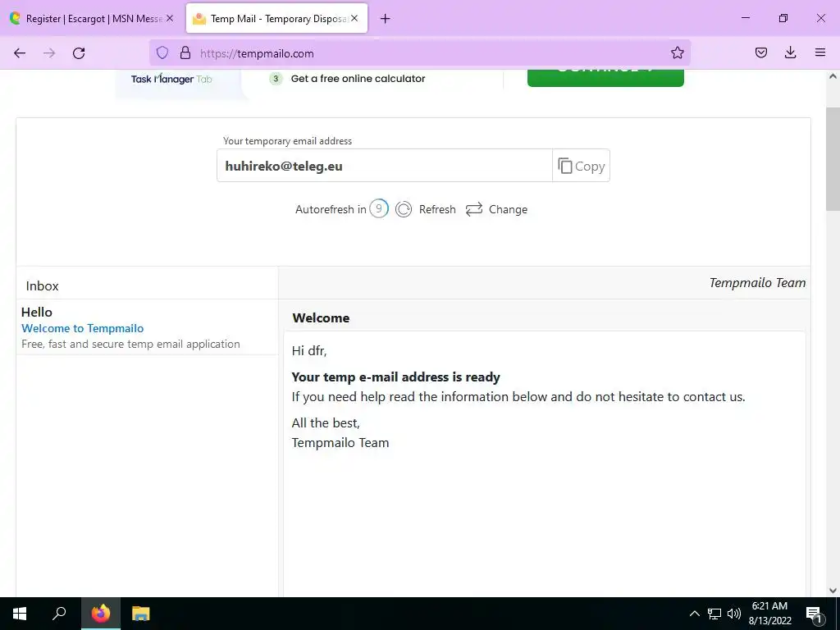
Task: Open the Windows Start menu
Action: click(x=20, y=614)
